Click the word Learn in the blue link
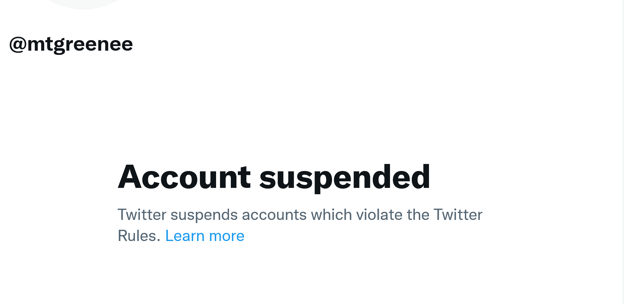Viewport: 644px width, 304px height. (x=185, y=236)
